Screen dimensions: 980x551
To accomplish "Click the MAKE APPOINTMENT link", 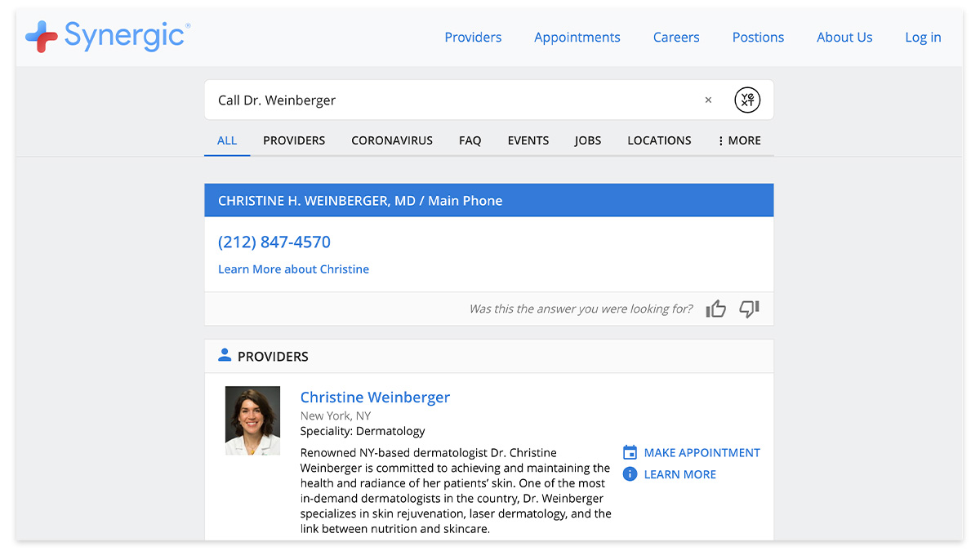I will (702, 452).
